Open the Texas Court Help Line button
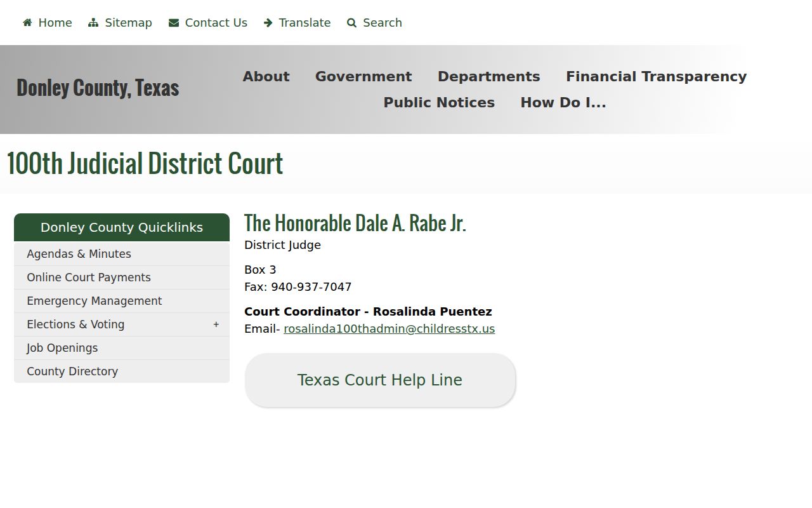 (380, 380)
